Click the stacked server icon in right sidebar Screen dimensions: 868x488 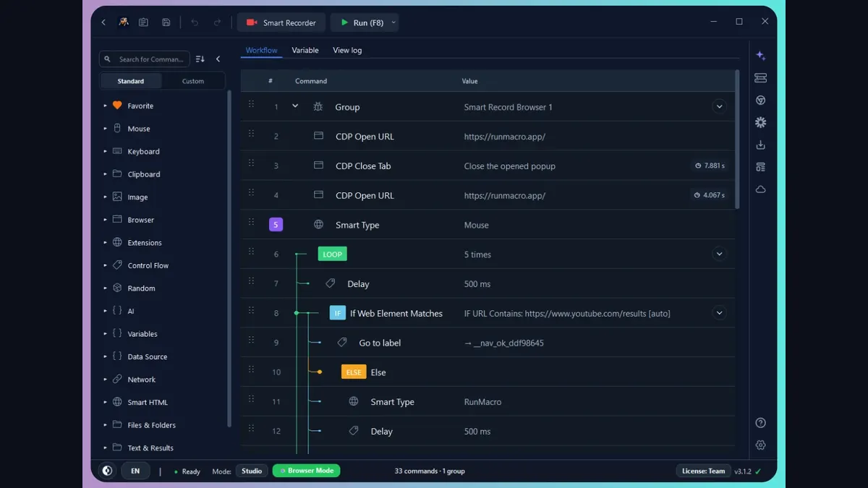760,78
